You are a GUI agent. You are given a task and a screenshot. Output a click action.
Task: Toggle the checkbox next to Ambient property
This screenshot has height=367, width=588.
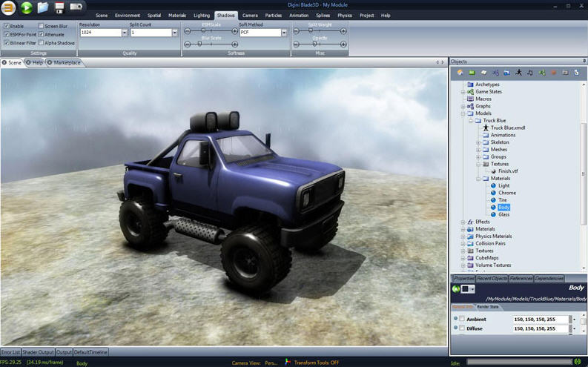(x=462, y=319)
